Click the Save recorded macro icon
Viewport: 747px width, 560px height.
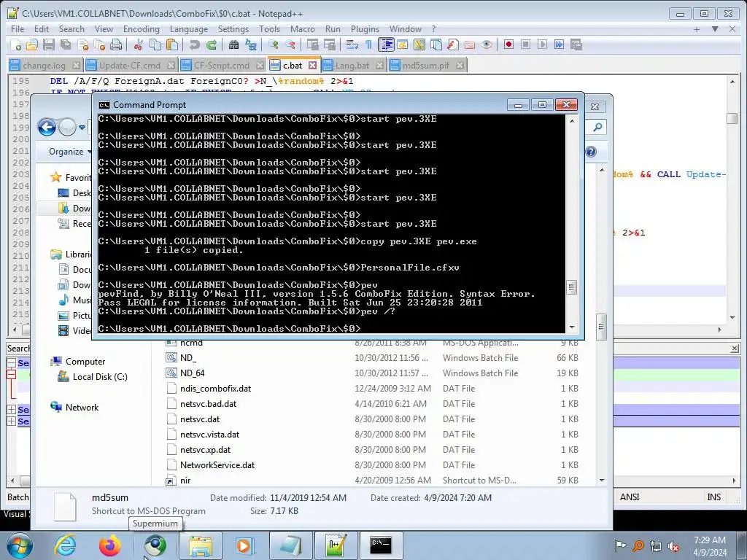pyautogui.click(x=576, y=44)
